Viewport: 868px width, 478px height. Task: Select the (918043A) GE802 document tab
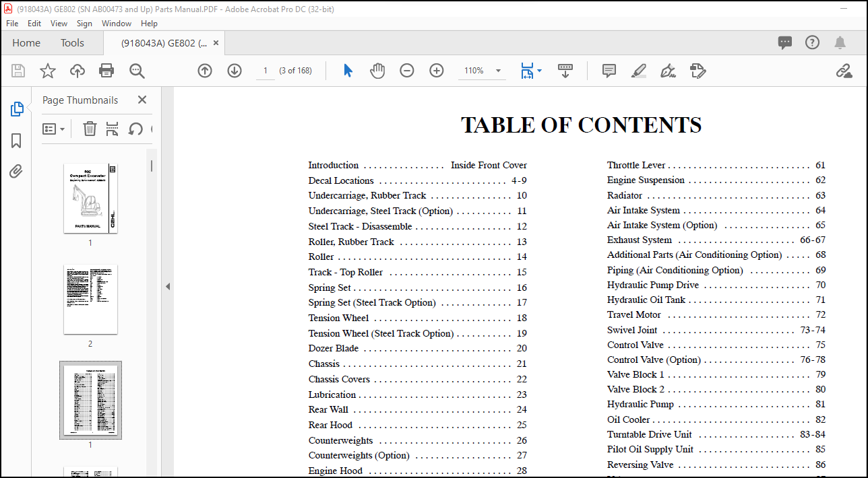(163, 42)
